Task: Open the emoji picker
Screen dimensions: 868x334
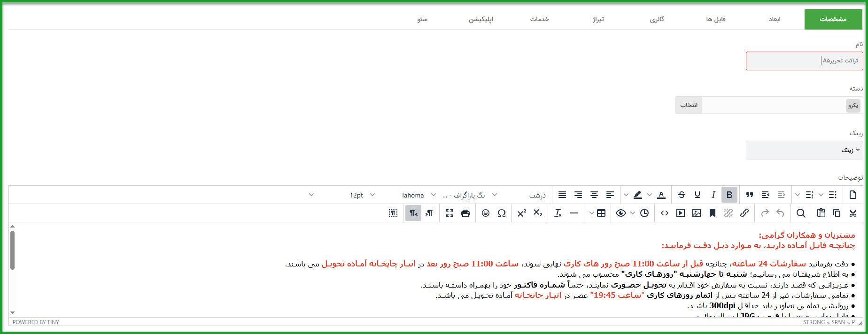Action: coord(486,213)
